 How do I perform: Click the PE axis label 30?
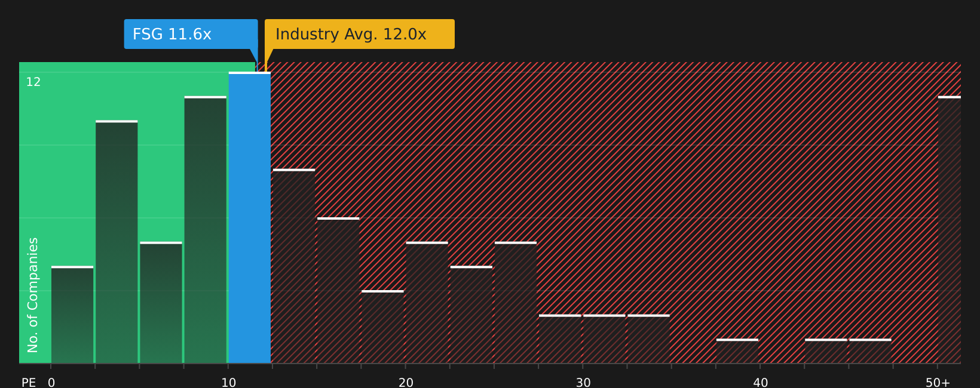point(583,383)
